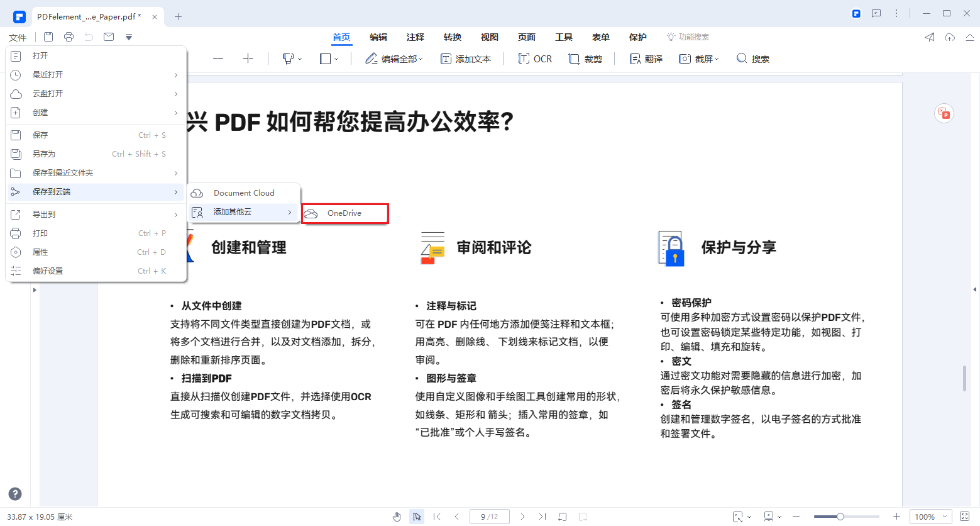Open Properties (属性) menu entry
Image resolution: width=980 pixels, height=526 pixels.
pos(96,252)
